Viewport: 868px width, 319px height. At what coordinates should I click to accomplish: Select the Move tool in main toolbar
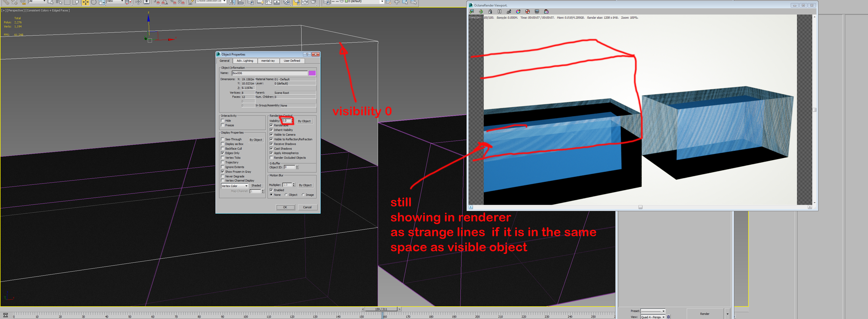[86, 2]
